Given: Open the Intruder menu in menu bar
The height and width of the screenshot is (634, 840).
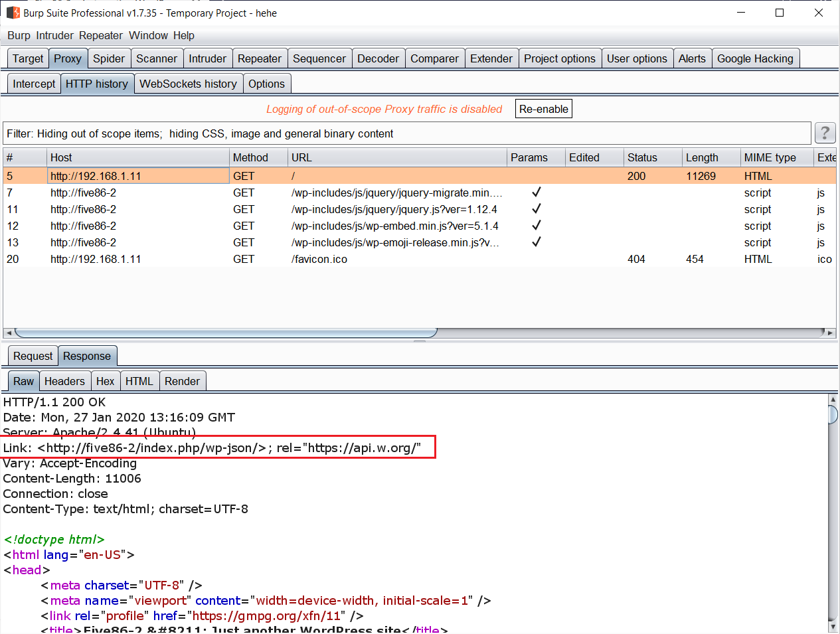Looking at the screenshot, I should coord(54,35).
